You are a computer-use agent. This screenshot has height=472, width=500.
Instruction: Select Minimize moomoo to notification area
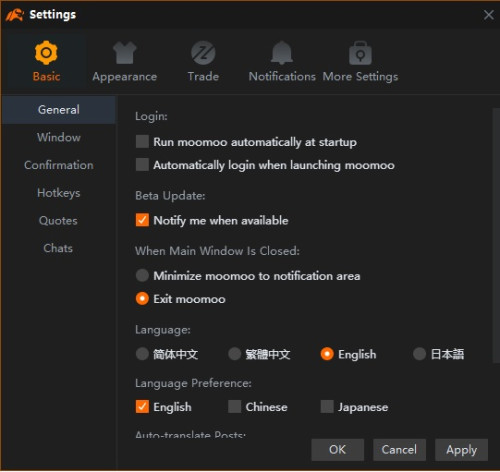point(142,276)
